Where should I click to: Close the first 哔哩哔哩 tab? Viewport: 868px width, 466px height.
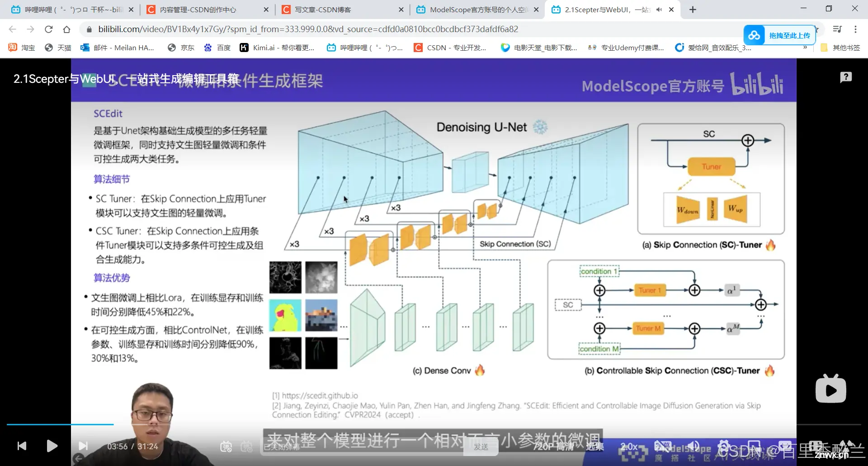click(x=131, y=10)
